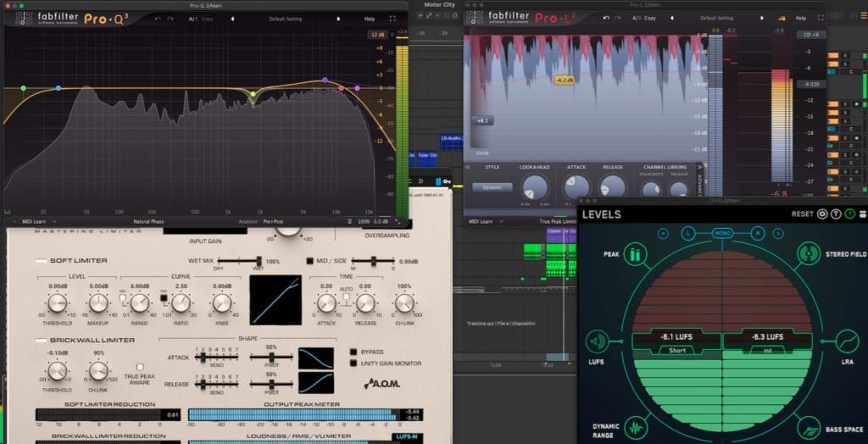Screen dimensions: 868x444
Task: Select the LUFS speaker icon in LEVELS
Action: point(598,341)
